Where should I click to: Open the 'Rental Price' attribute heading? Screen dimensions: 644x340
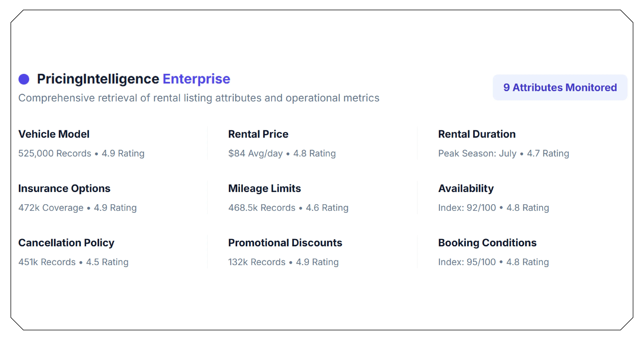(x=258, y=134)
